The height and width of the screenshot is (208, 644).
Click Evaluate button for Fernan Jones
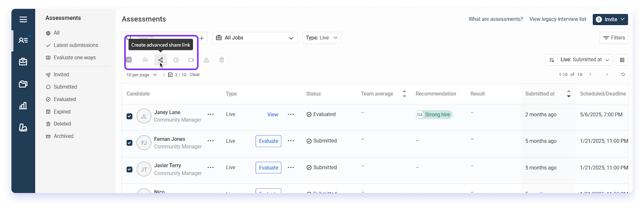pos(268,141)
